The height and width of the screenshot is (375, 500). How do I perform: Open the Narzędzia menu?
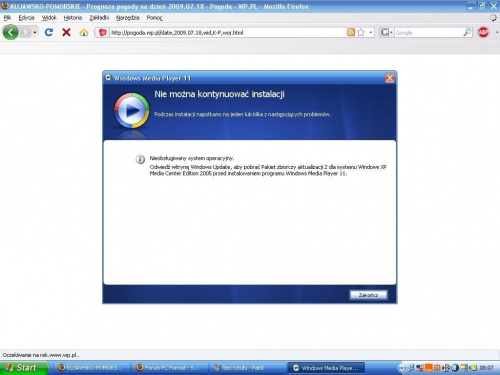[x=127, y=18]
